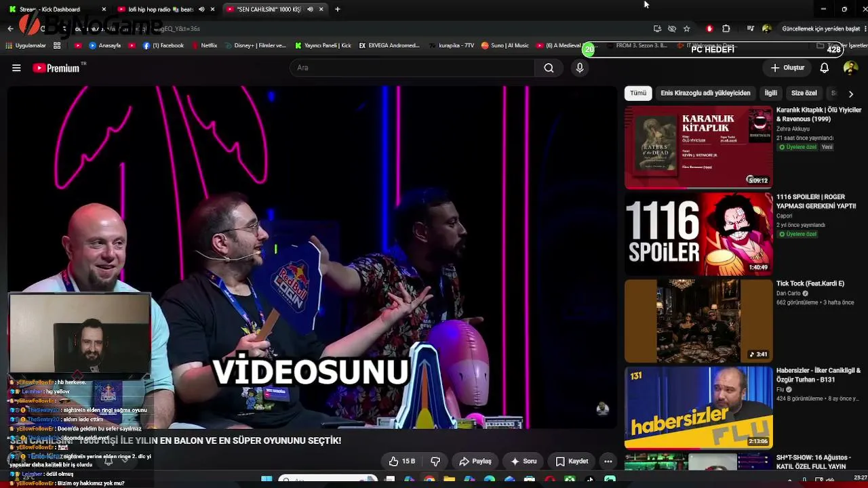Bookmark this page with the star icon
The width and height of the screenshot is (868, 488).
687,28
